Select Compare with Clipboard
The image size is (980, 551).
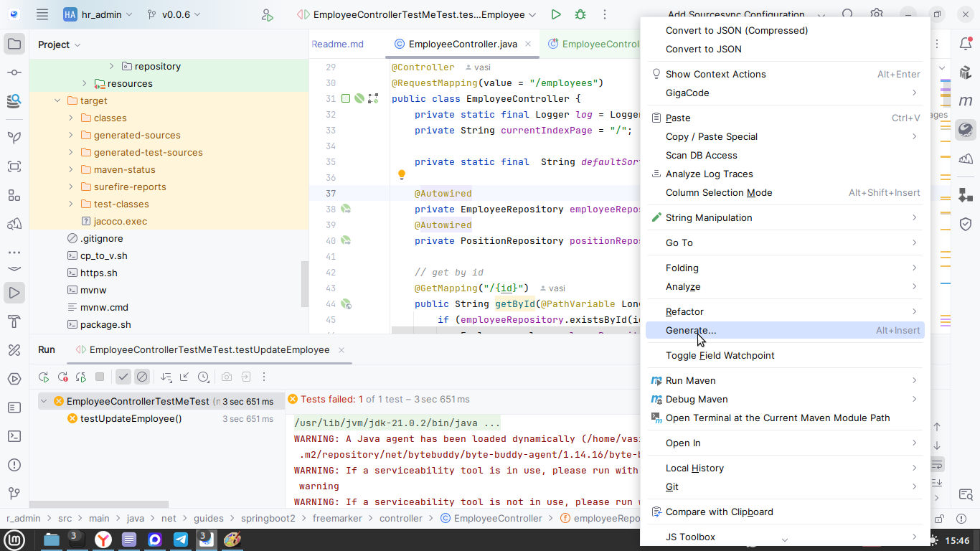[785, 512]
